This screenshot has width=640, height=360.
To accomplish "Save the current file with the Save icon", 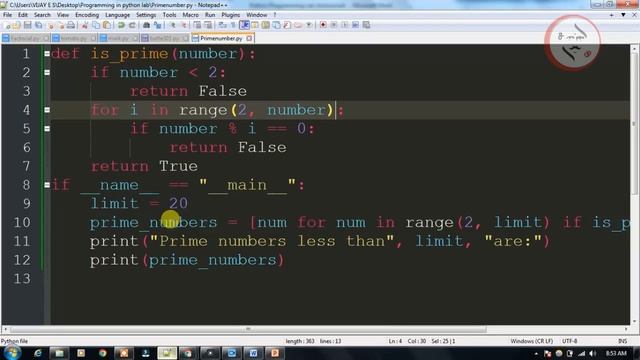I will click(27, 25).
